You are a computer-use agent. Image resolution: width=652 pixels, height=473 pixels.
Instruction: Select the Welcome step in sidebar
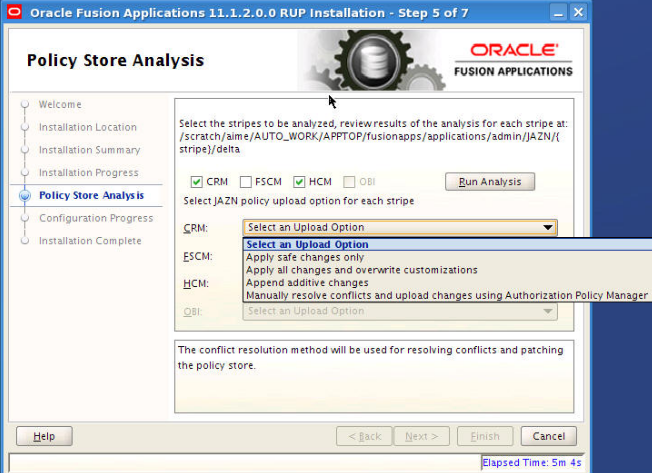click(60, 104)
